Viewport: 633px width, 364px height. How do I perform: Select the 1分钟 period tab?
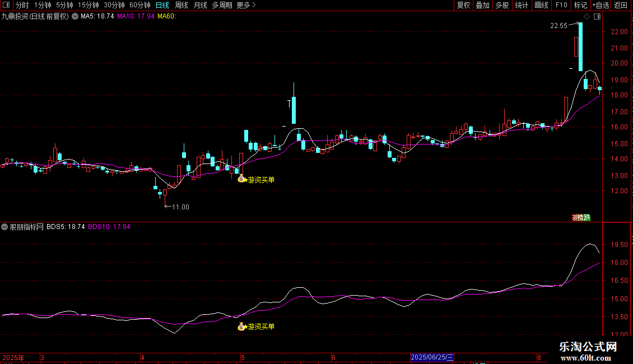(x=43, y=5)
